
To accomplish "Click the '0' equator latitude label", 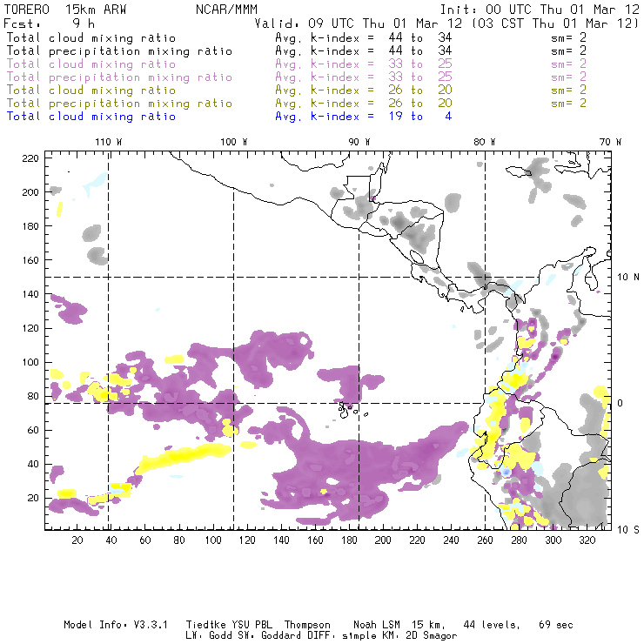I will [620, 403].
